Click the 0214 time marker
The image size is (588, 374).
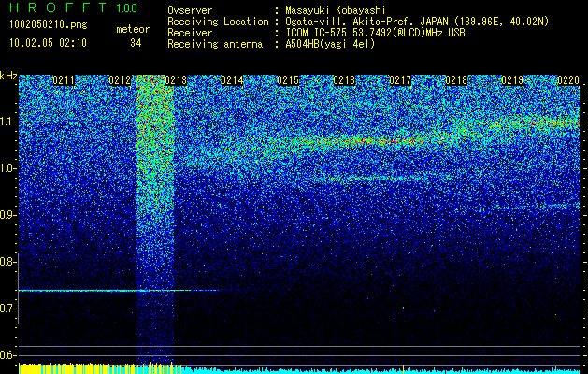(x=232, y=80)
